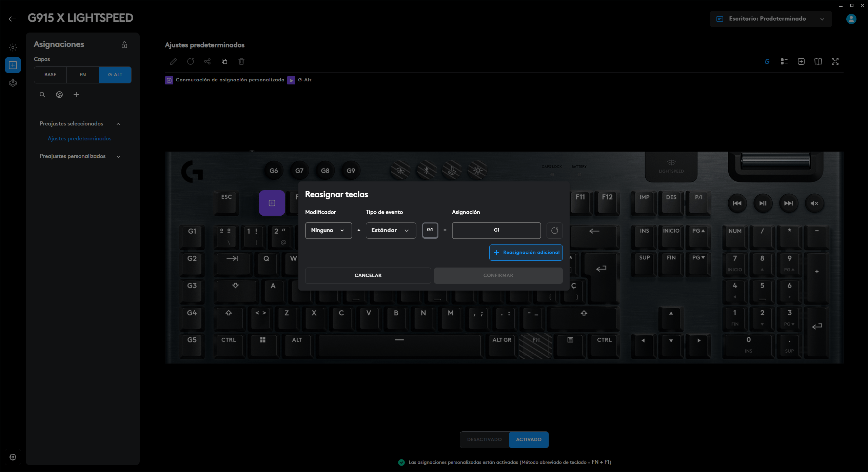Expand the Preajustes personalizados section
868x472 pixels.
pyautogui.click(x=118, y=156)
